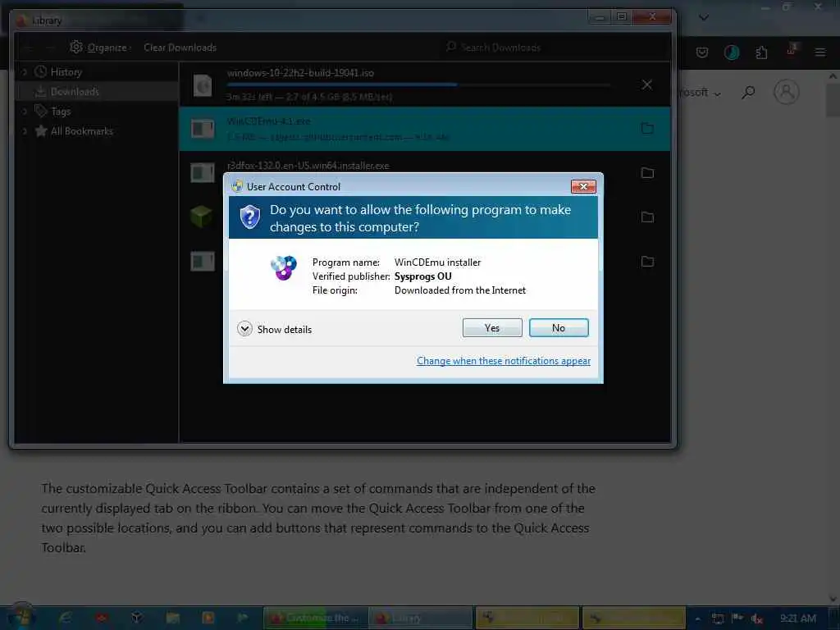The height and width of the screenshot is (630, 840).
Task: Click the r3dfox installer file icon
Action: (203, 173)
